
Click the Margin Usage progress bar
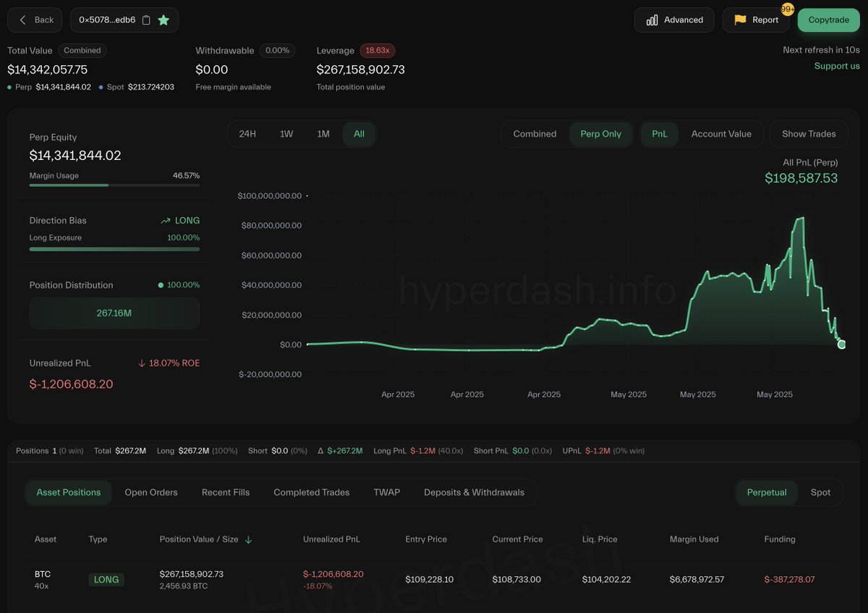tap(114, 185)
